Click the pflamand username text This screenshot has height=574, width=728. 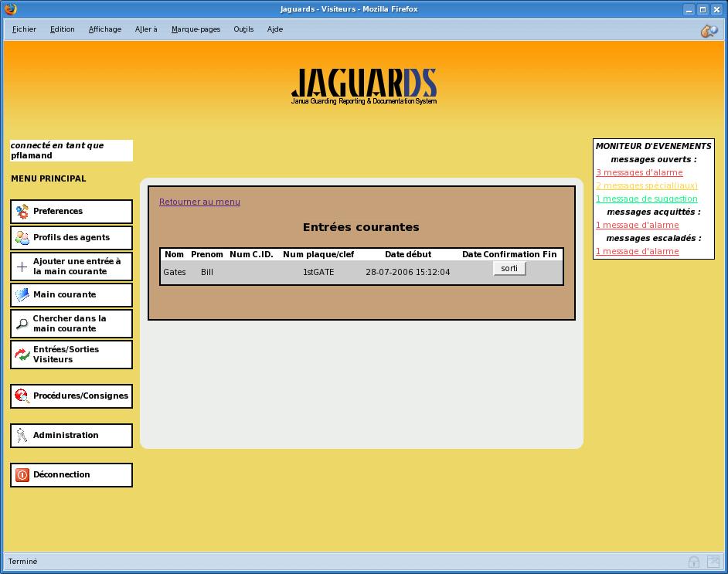32,155
